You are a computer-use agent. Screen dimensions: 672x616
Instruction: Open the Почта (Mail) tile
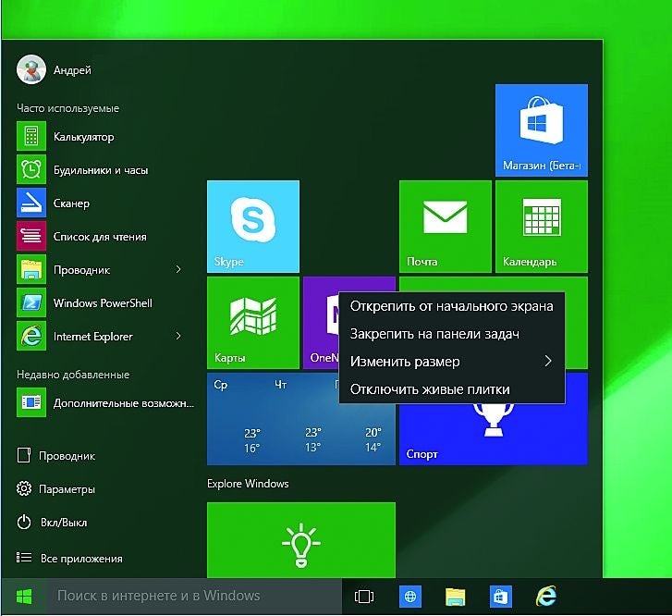446,227
